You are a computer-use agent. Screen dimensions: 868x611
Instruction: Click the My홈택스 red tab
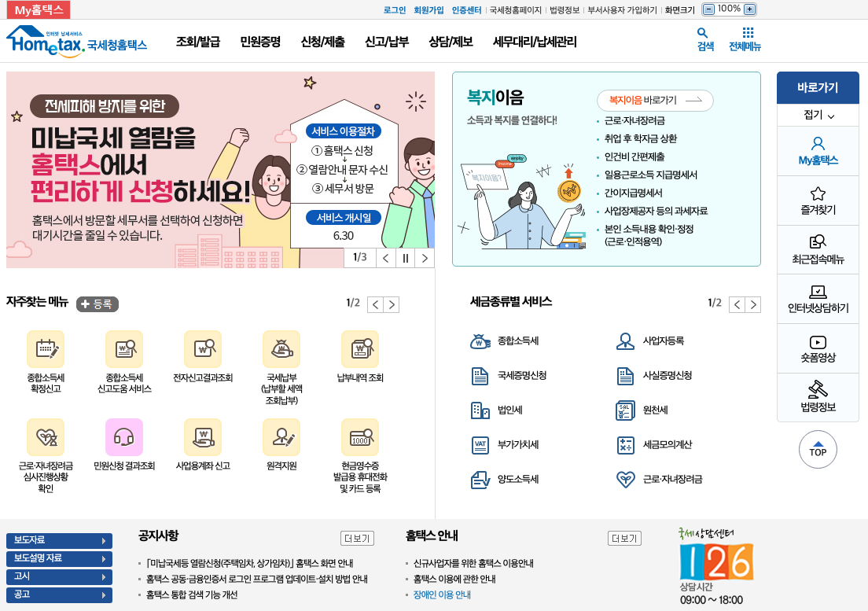tap(39, 10)
